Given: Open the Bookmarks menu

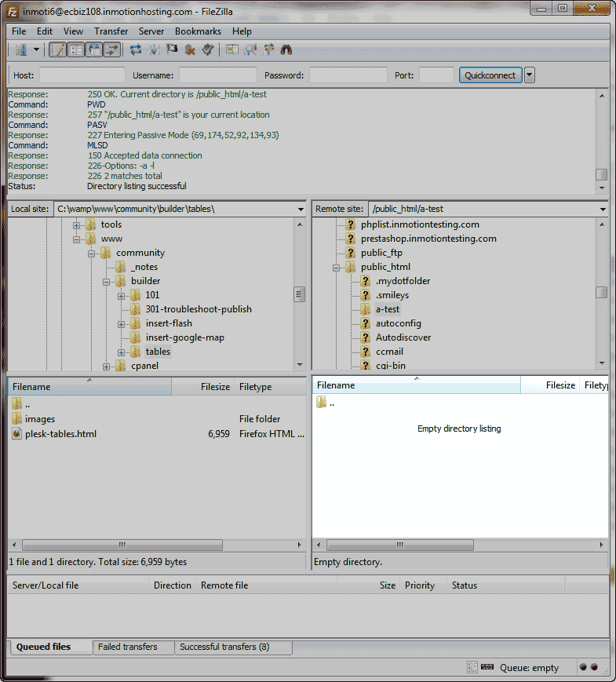Looking at the screenshot, I should (x=198, y=31).
